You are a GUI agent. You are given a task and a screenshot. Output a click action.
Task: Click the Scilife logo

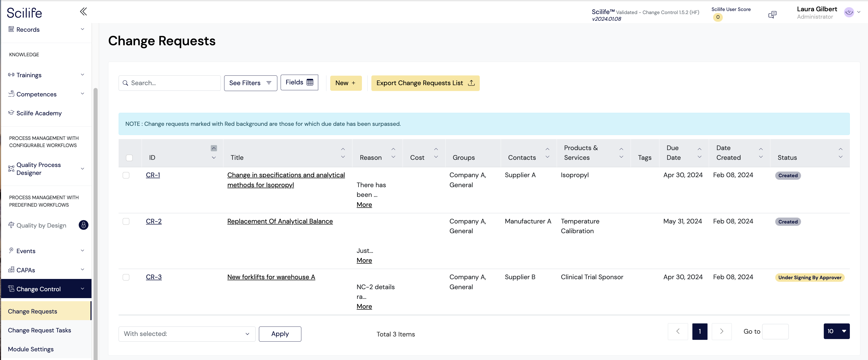pyautogui.click(x=24, y=13)
